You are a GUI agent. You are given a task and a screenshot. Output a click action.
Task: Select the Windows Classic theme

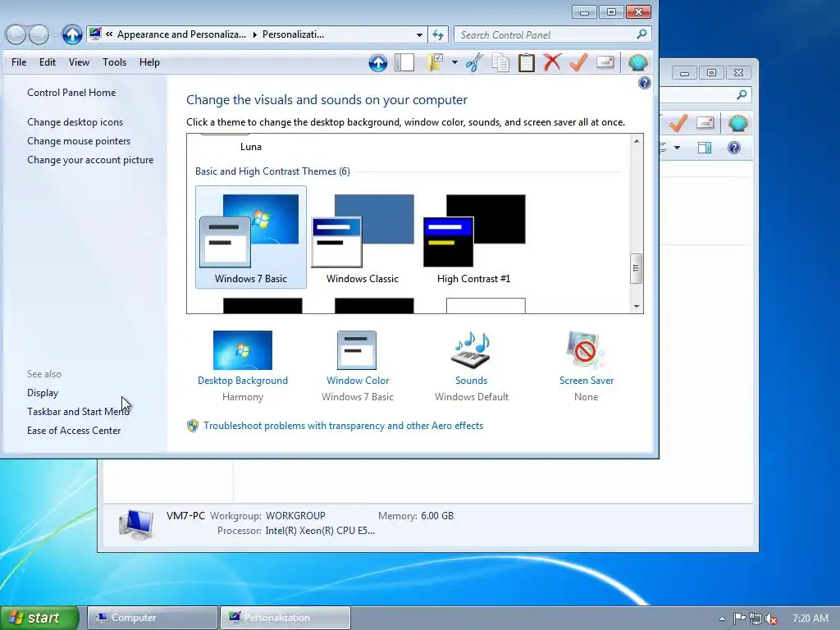pos(363,237)
